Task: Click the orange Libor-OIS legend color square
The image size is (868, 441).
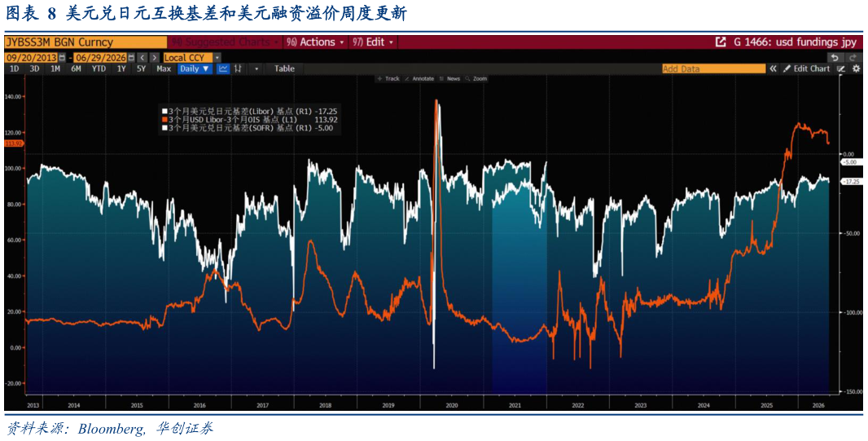Action: click(x=164, y=119)
